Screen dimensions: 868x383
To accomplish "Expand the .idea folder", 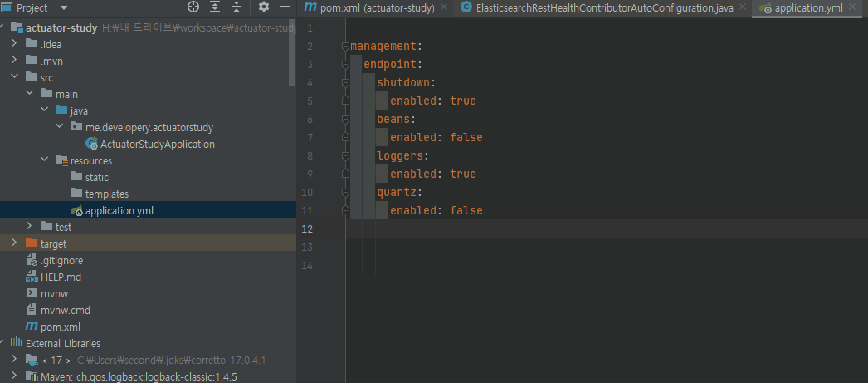I will pos(15,44).
